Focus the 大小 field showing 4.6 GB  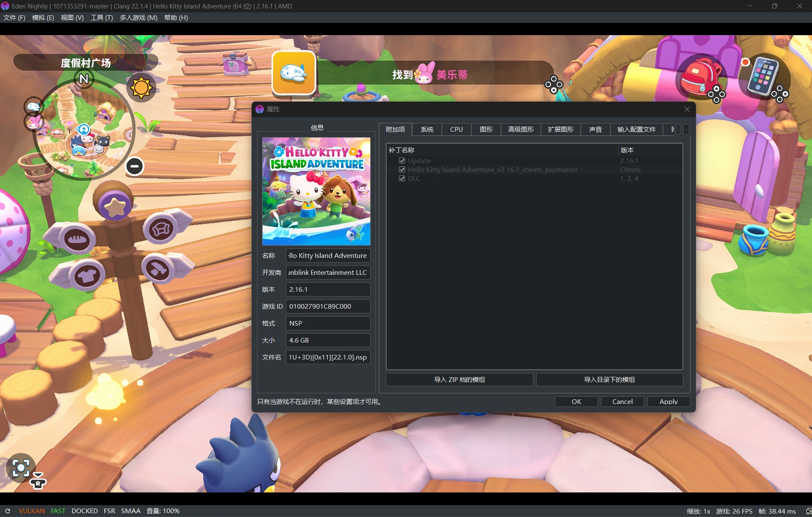coord(328,340)
